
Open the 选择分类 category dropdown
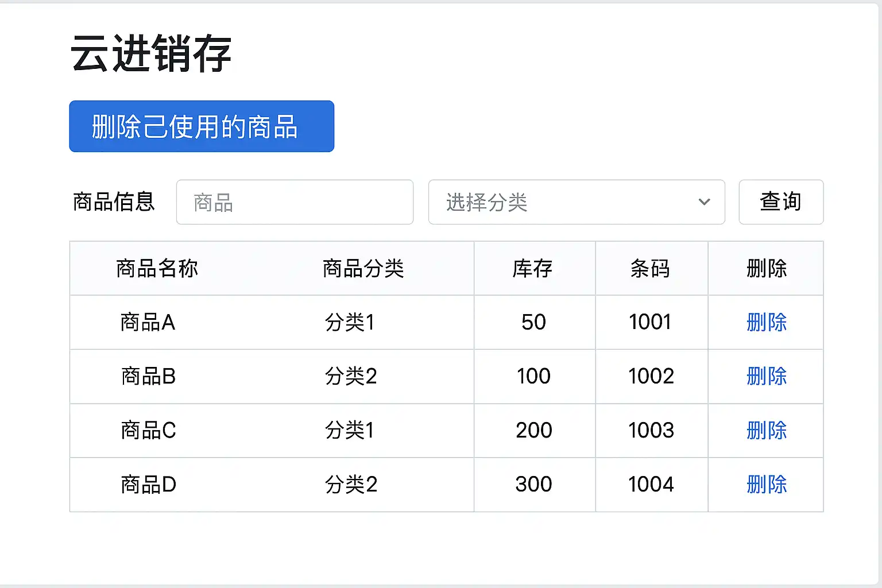coord(576,202)
